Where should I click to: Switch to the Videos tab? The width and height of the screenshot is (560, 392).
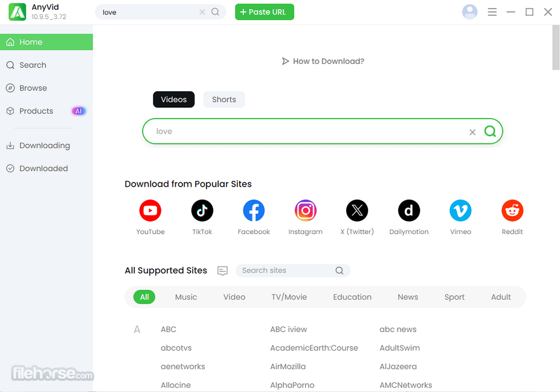(174, 99)
